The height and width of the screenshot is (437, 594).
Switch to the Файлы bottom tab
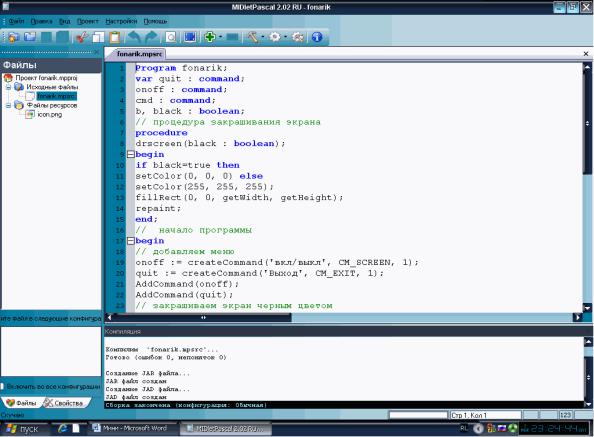[x=22, y=403]
